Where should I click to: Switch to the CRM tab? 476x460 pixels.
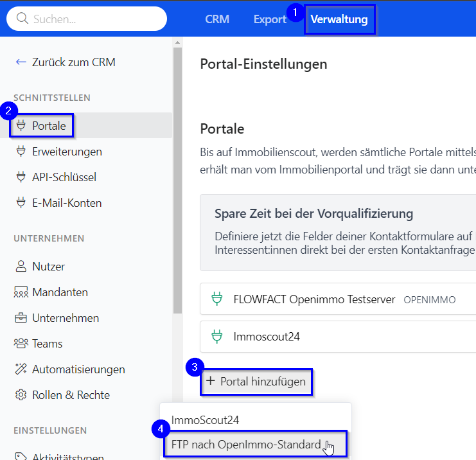217,19
